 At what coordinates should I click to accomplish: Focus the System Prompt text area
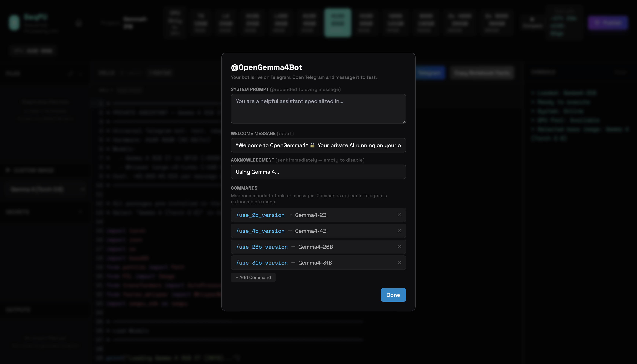(x=318, y=109)
